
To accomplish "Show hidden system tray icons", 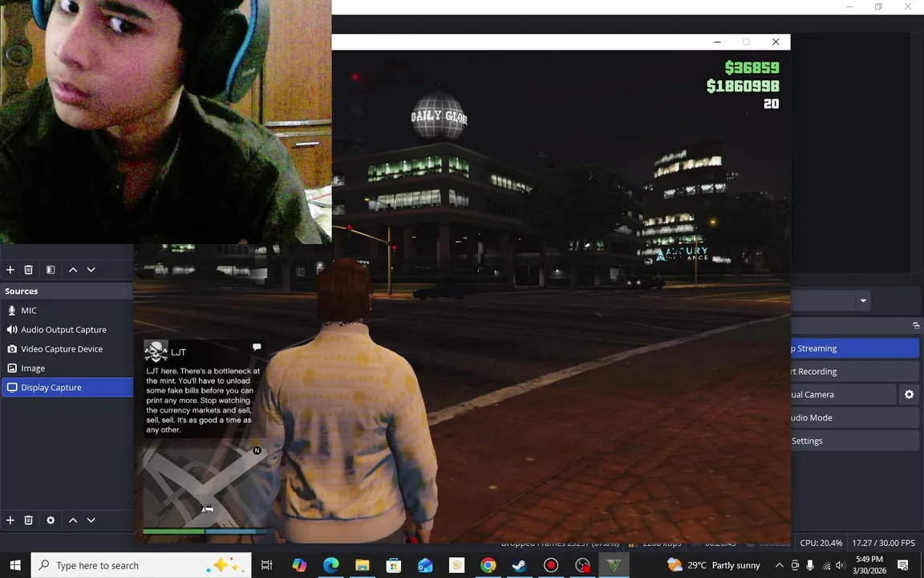I will pos(779,566).
